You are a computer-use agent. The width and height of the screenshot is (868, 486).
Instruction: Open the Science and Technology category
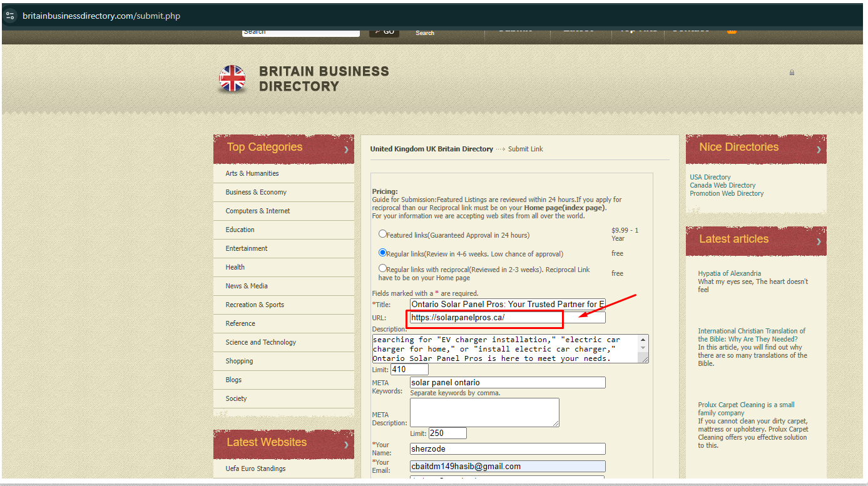coord(261,342)
